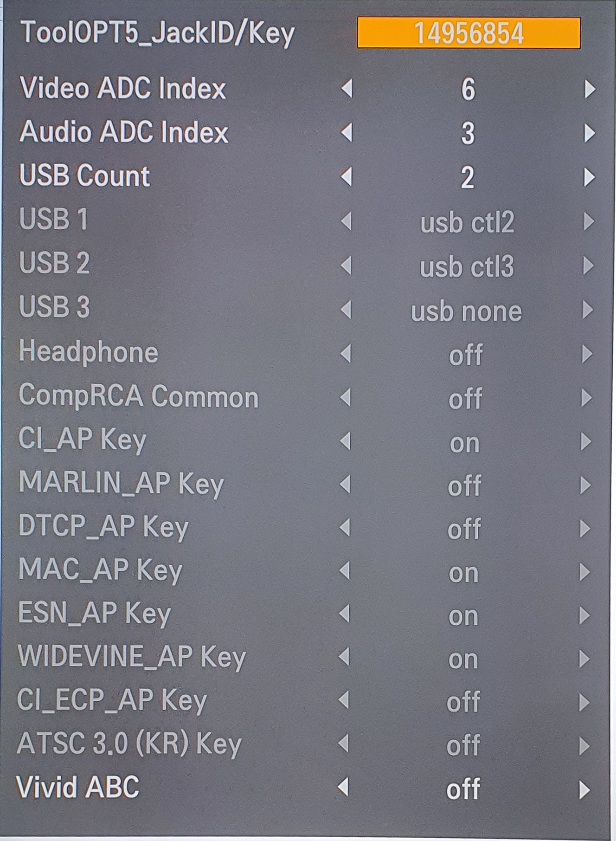Click right arrow on Vivid ABC row
Viewport: 616px width, 841px height.
[584, 790]
